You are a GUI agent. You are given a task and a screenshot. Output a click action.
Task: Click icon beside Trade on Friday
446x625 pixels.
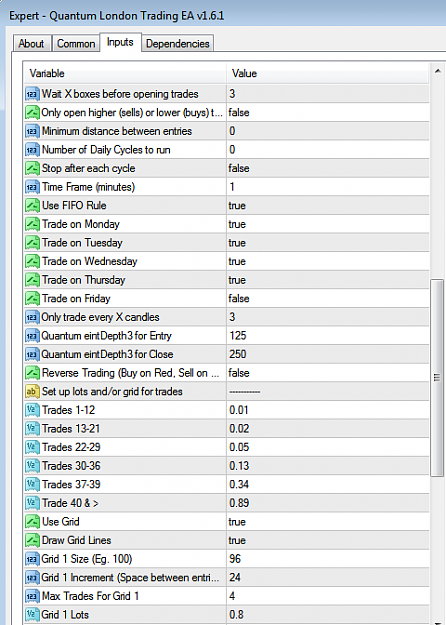(32, 299)
